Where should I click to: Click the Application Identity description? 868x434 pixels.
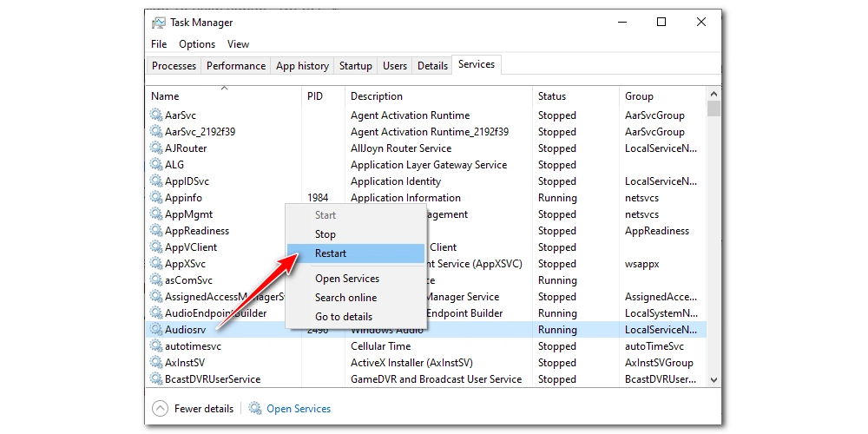point(396,181)
